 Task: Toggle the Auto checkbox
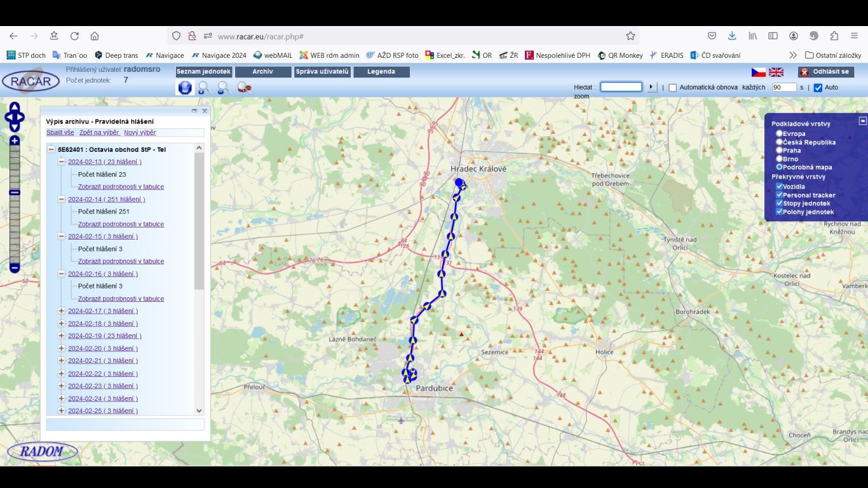[x=818, y=88]
